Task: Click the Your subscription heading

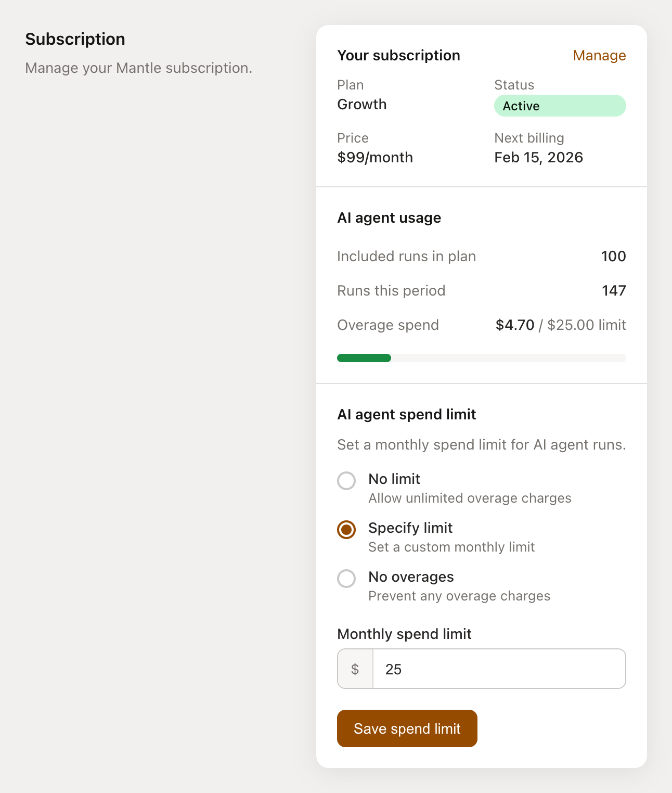Action: point(398,56)
